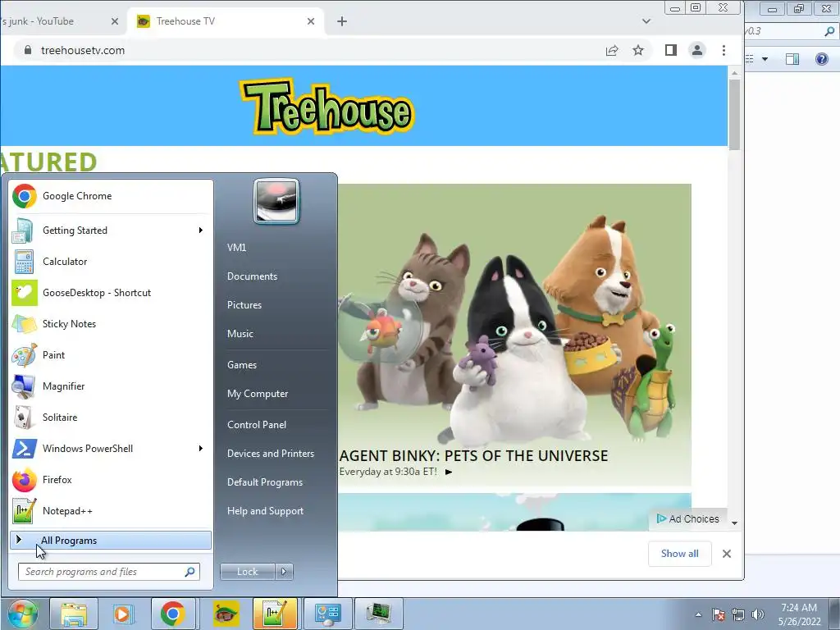Click the Windows Start orb
840x630 pixels.
22,614
